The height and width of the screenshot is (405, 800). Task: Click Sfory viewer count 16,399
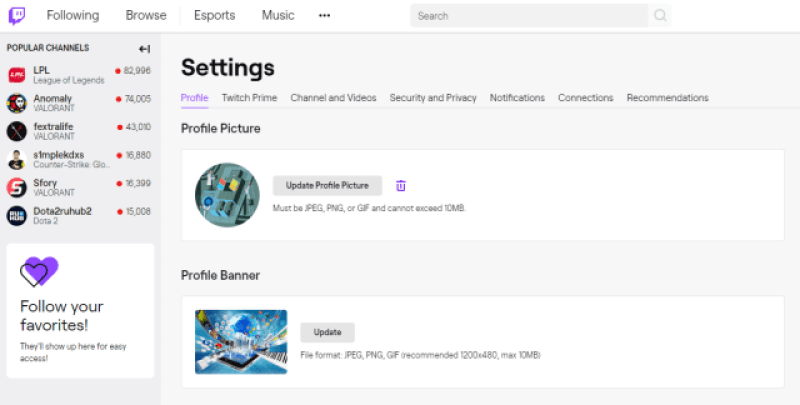[138, 183]
